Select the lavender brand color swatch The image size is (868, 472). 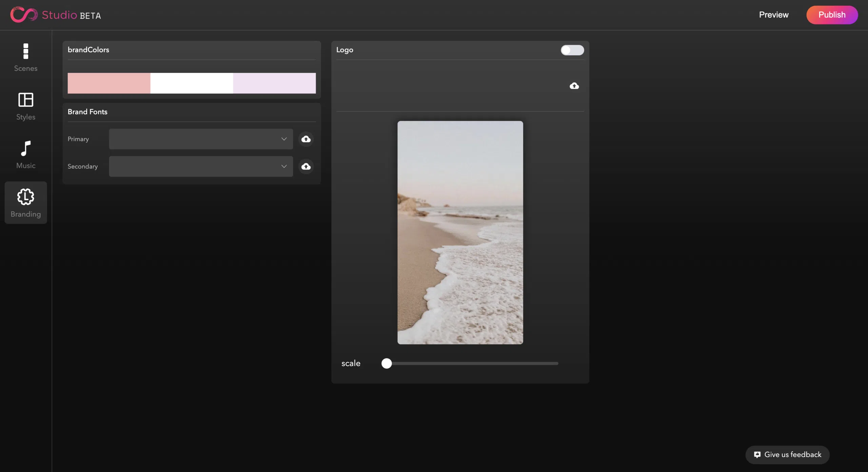(x=274, y=83)
